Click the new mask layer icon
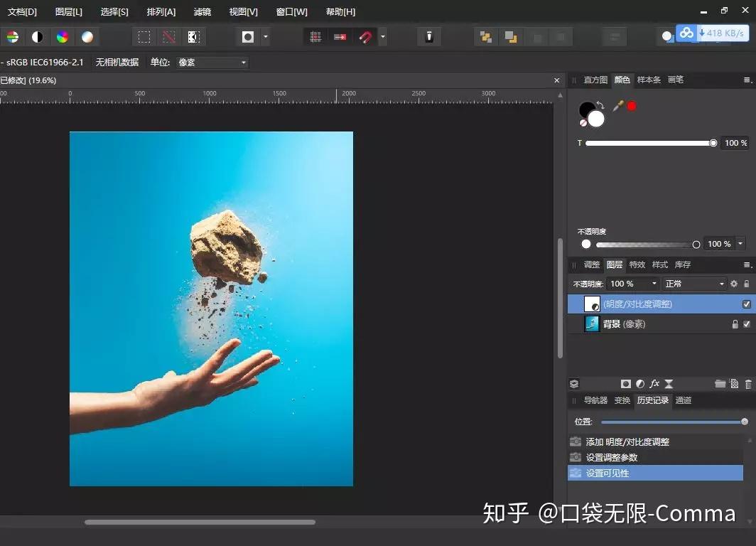 (x=625, y=384)
